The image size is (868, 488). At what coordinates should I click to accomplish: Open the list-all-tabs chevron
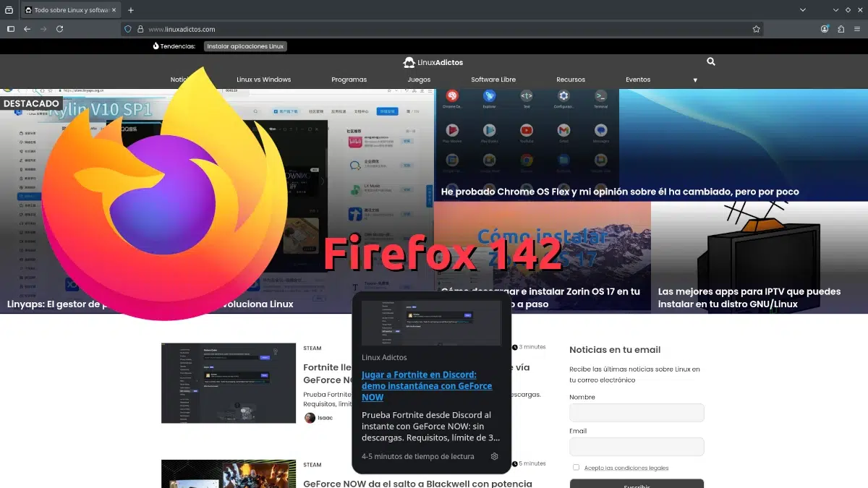tap(803, 10)
